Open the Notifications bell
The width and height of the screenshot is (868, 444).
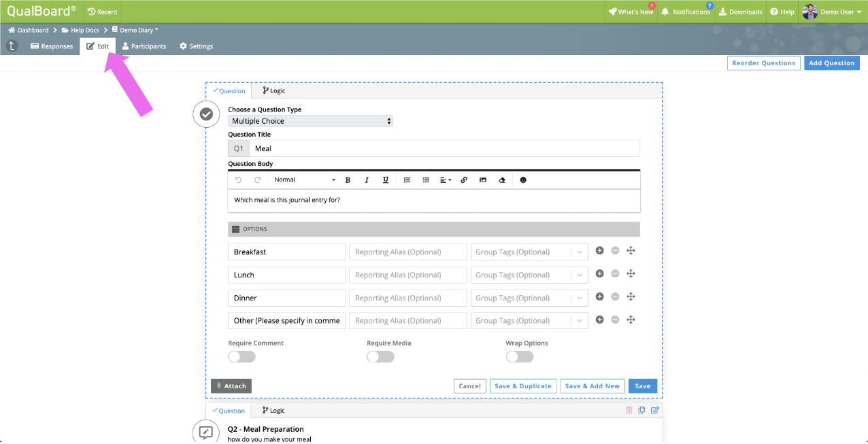pyautogui.click(x=686, y=12)
